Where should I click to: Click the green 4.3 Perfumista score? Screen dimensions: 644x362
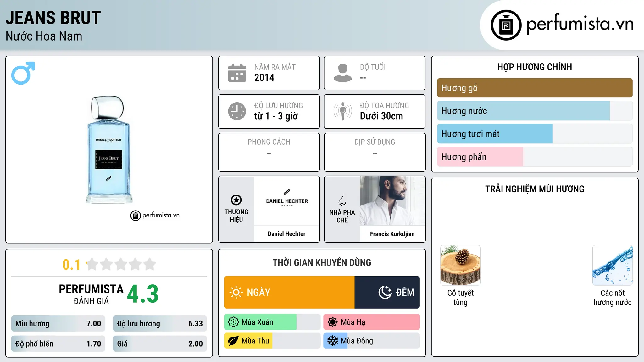[x=143, y=294]
